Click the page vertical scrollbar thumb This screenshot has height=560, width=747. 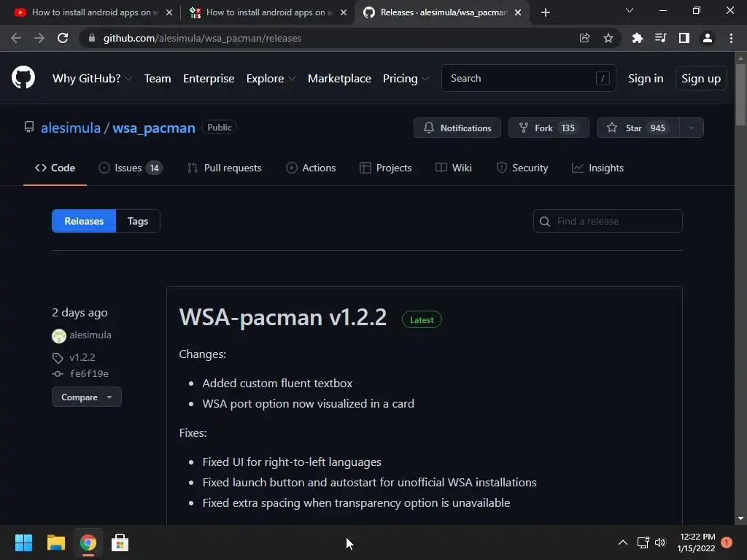pyautogui.click(x=741, y=95)
